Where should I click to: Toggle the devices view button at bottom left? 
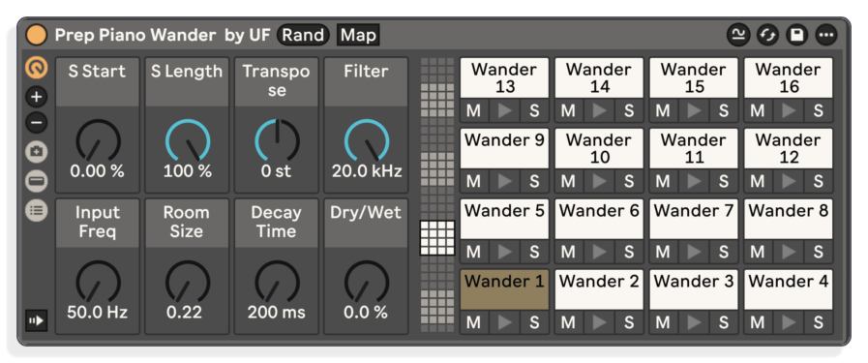(x=37, y=320)
